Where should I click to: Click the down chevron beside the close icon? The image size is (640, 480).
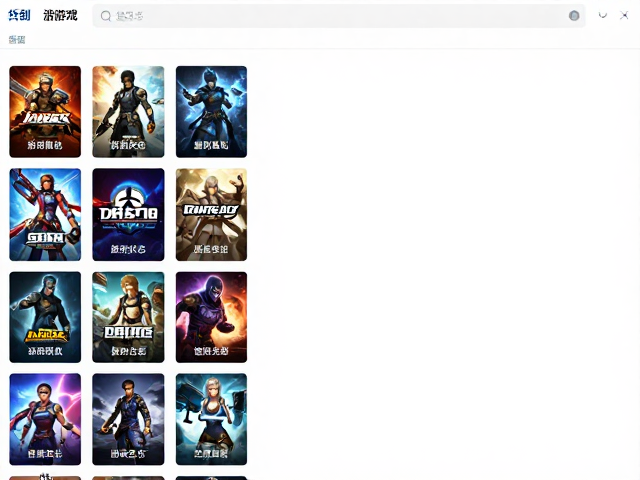coord(602,15)
